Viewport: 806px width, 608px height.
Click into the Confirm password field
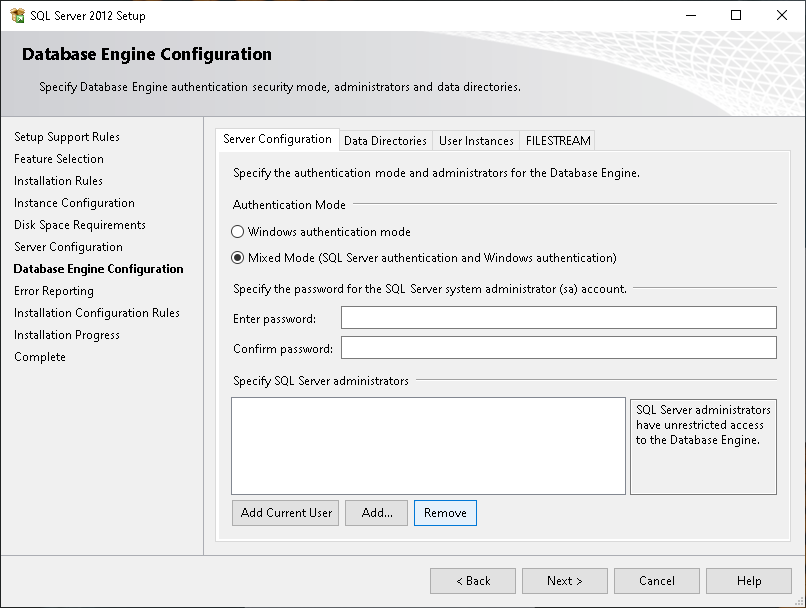click(x=559, y=348)
